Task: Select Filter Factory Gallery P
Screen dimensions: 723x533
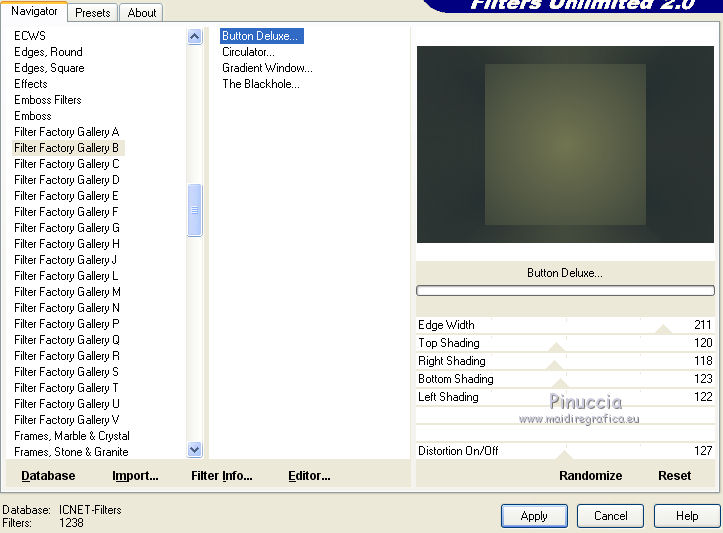Action: pyautogui.click(x=67, y=324)
